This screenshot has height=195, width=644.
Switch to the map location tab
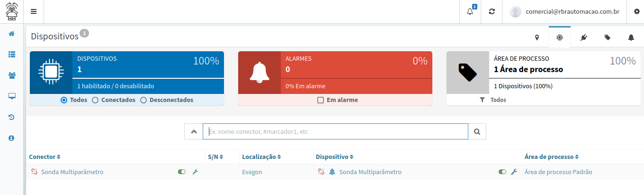pyautogui.click(x=537, y=37)
